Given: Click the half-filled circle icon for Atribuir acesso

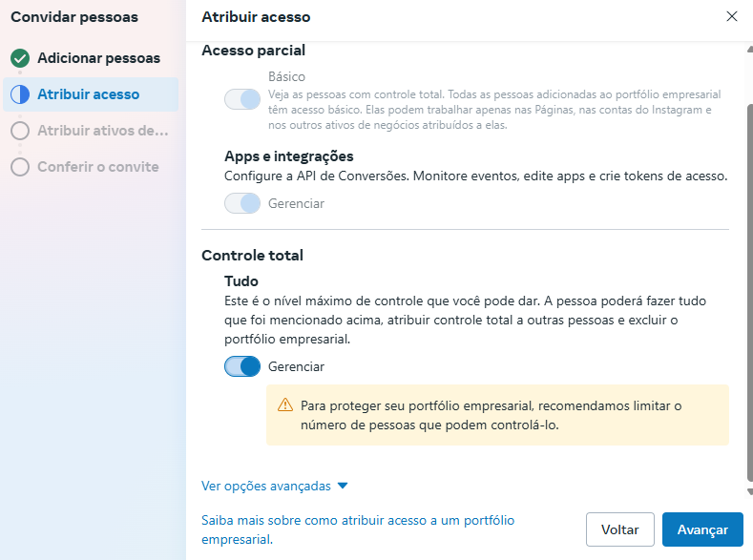Looking at the screenshot, I should [20, 94].
